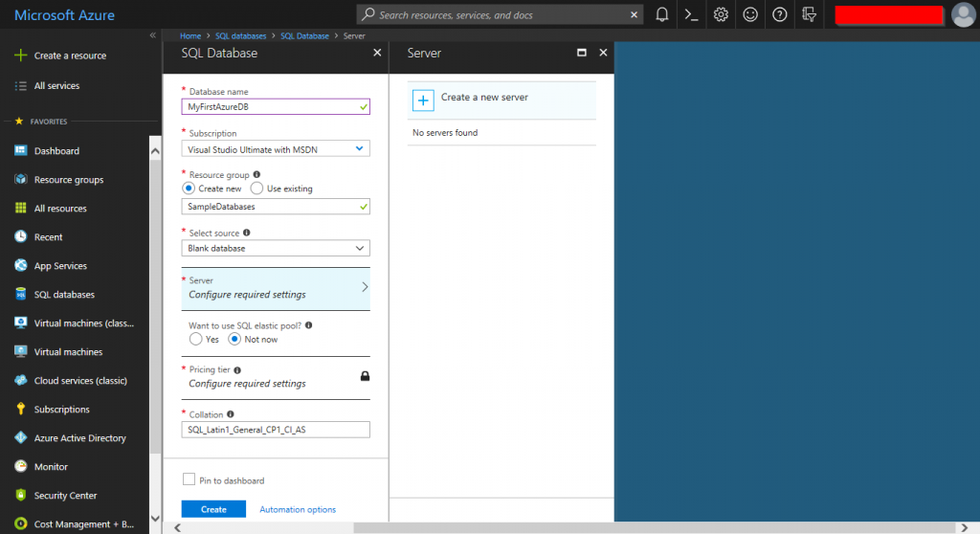Close the SQL Database blade
Viewport: 980px width, 534px height.
[377, 53]
